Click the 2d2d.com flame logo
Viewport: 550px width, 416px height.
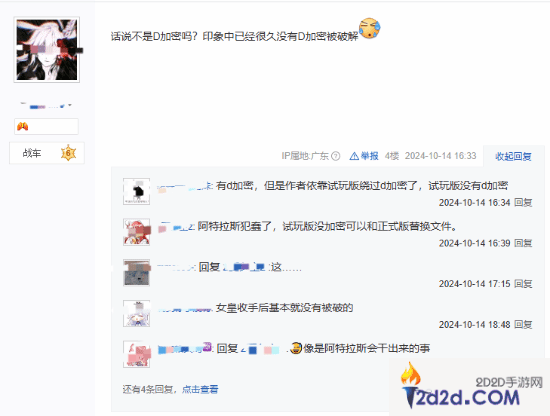[411, 385]
